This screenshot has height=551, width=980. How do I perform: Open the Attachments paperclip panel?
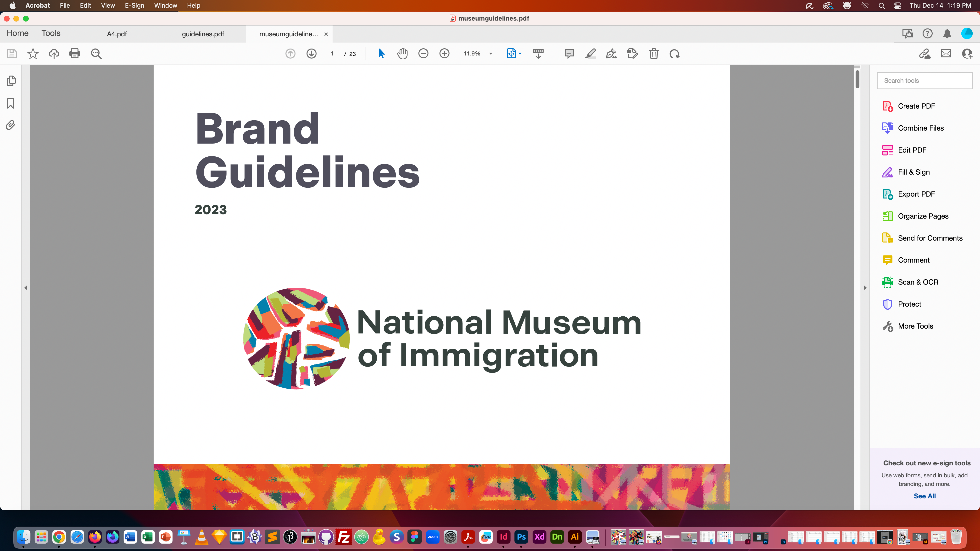pos(11,125)
